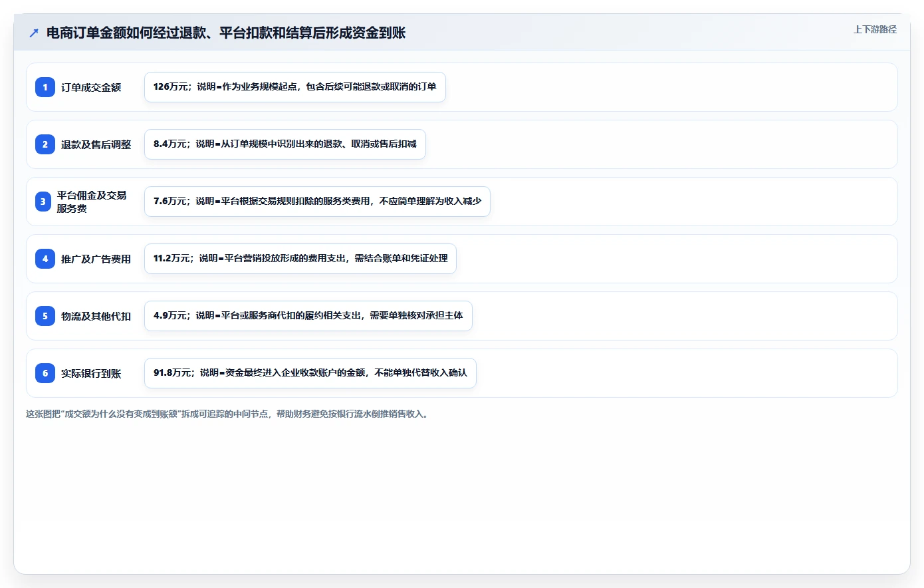Click the step 6 number badge

45,373
